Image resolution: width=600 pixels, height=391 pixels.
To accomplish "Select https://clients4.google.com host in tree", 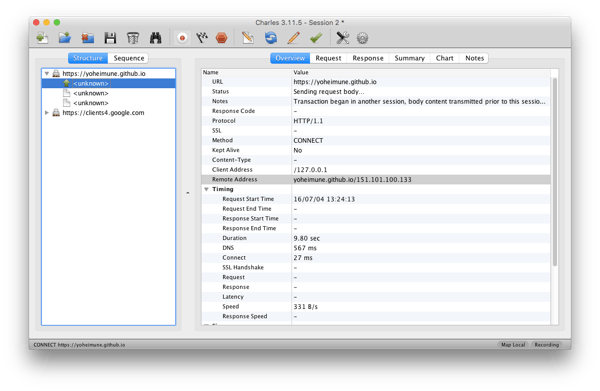I will click(103, 112).
